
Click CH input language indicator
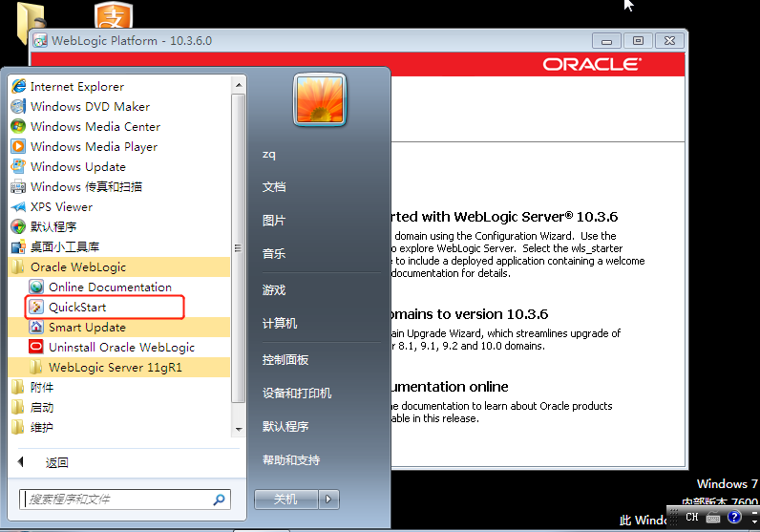coord(691,518)
